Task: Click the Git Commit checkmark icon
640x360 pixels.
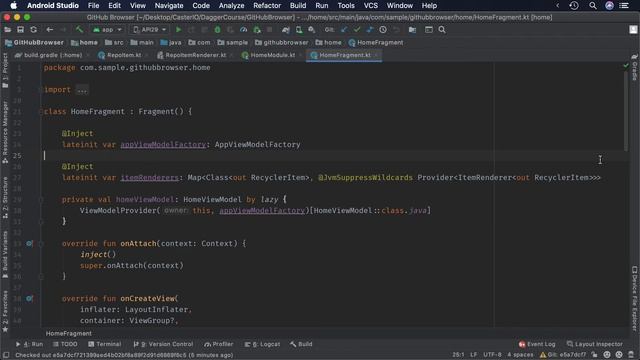Action: click(x=357, y=30)
